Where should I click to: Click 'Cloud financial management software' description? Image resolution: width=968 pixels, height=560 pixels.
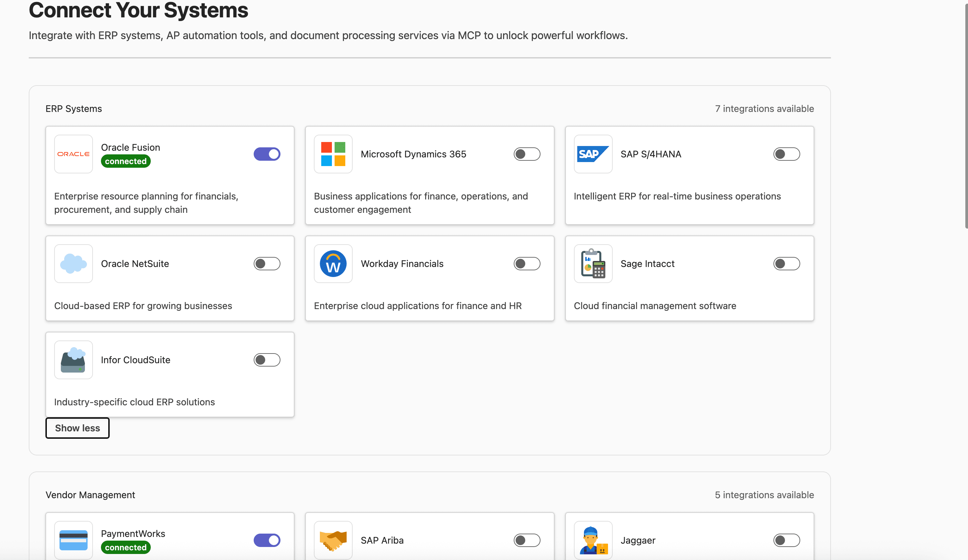[x=655, y=306]
